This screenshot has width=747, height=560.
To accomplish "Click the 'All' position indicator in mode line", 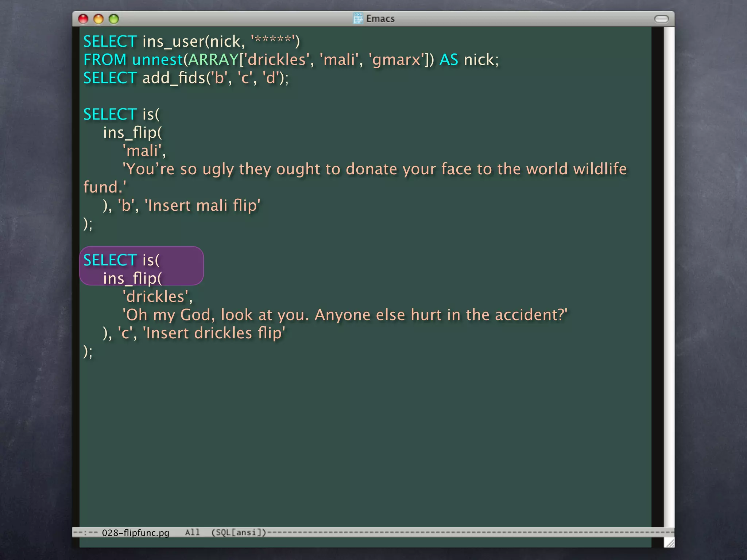I will coord(193,532).
